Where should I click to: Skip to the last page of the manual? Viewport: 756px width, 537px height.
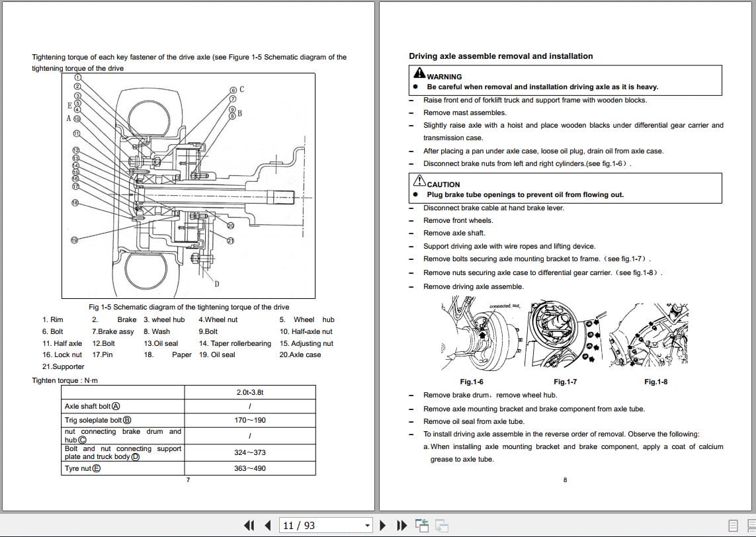pyautogui.click(x=401, y=524)
